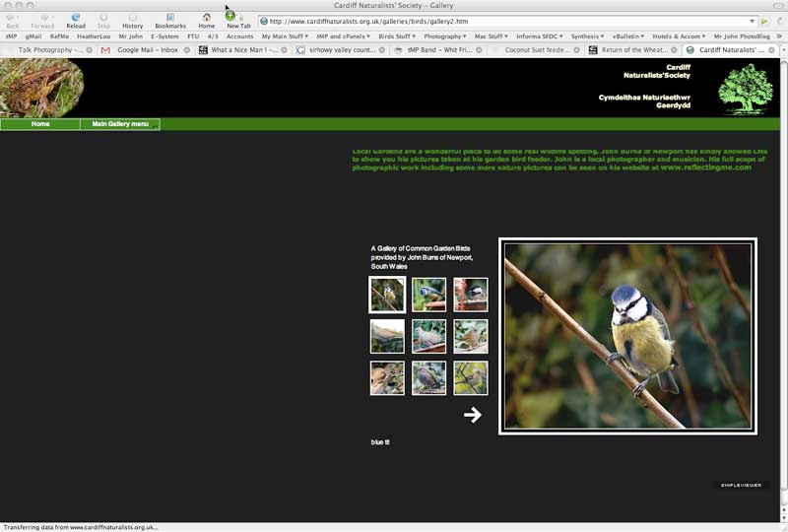Click the Back navigation arrow icon
788x532 pixels.
[13, 18]
